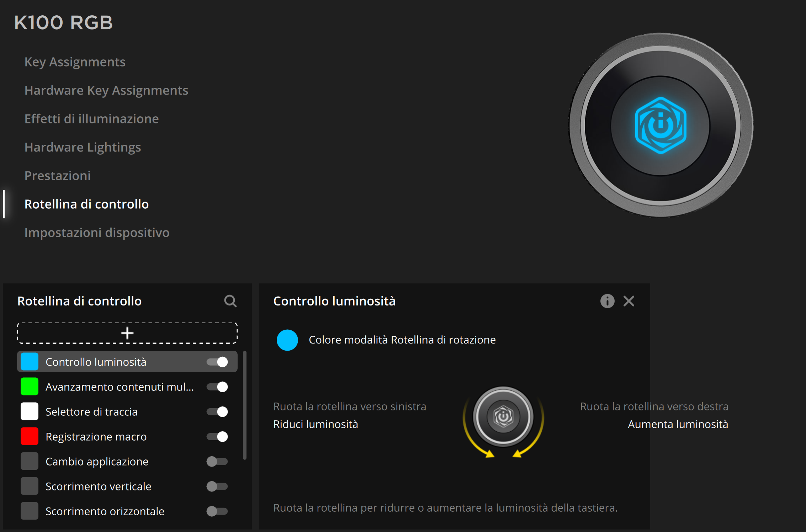806x532 pixels.
Task: Click the gray swatch of Scorrimento orizzontale
Action: click(x=30, y=511)
